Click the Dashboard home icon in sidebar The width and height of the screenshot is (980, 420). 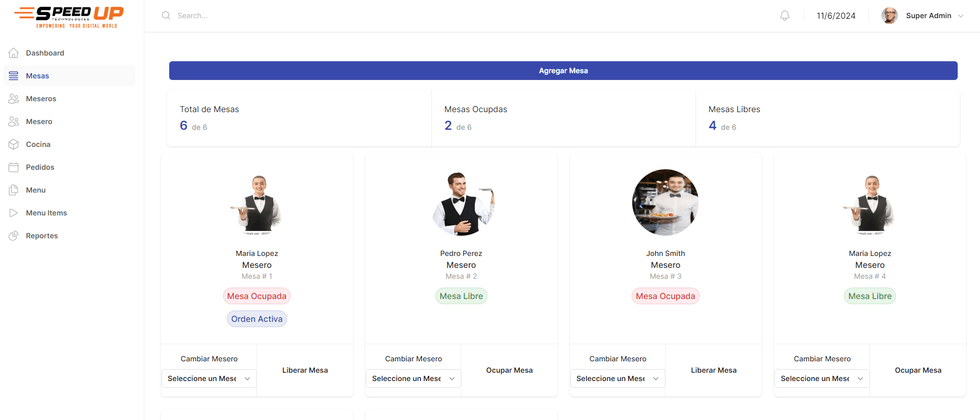pyautogui.click(x=14, y=53)
